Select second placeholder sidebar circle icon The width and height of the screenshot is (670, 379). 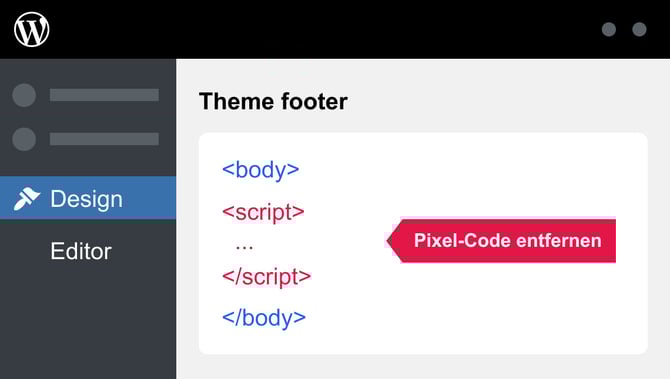[24, 139]
